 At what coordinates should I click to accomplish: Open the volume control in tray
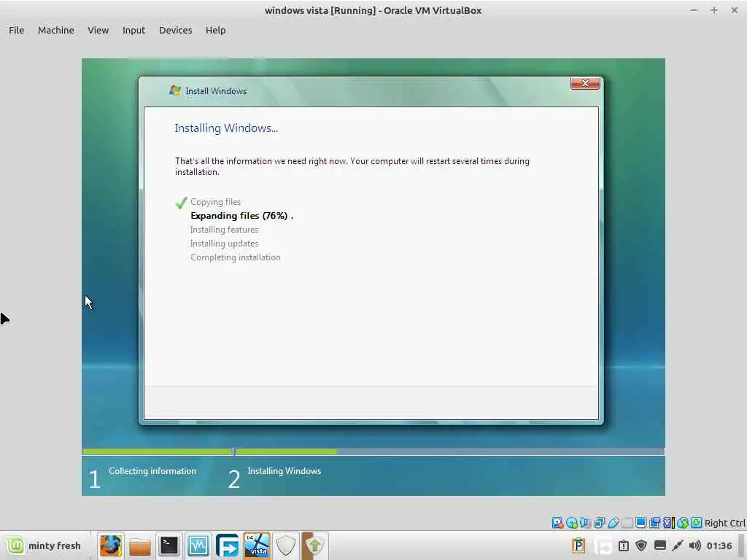click(x=695, y=545)
